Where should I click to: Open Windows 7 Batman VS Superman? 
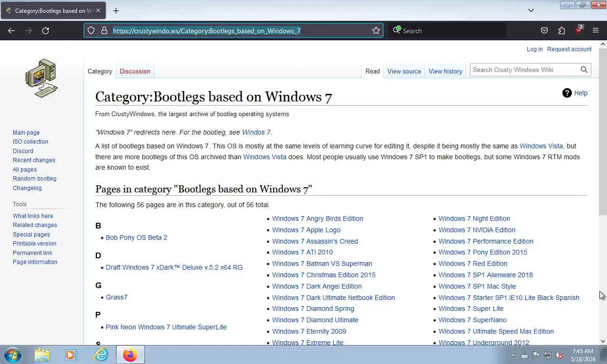(322, 264)
